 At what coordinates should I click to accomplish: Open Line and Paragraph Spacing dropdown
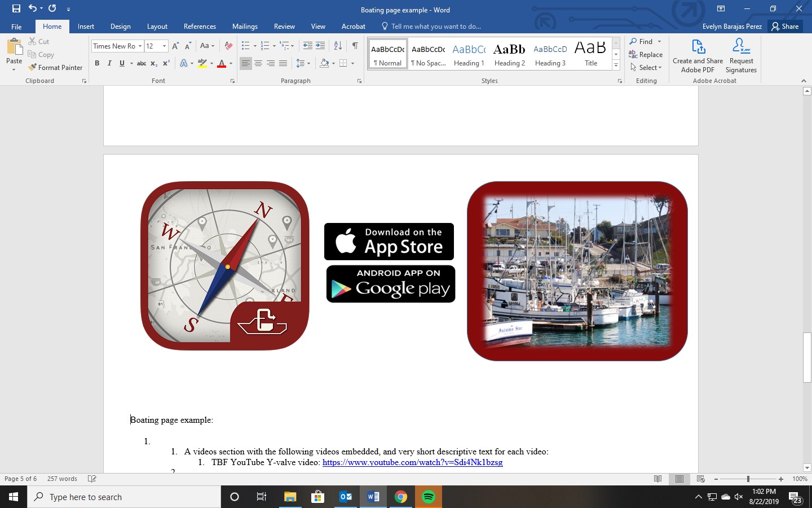coord(303,63)
